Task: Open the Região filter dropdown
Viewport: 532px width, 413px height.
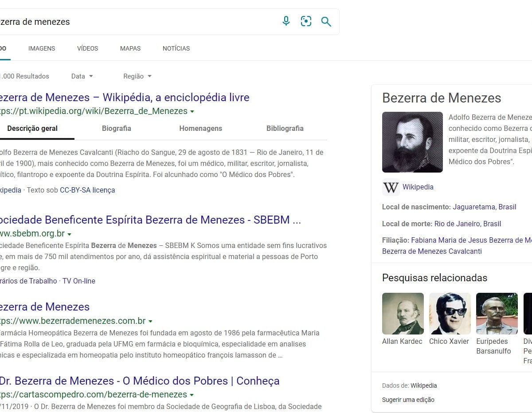Action: click(137, 76)
